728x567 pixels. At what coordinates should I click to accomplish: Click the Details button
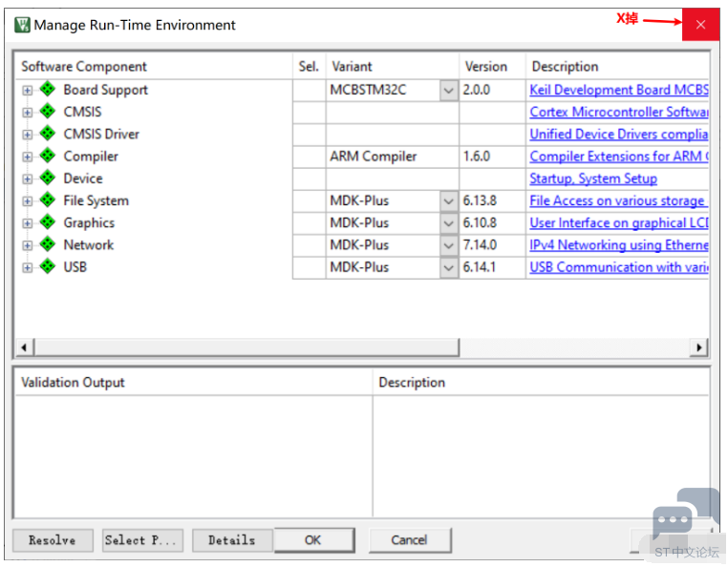[x=232, y=540]
